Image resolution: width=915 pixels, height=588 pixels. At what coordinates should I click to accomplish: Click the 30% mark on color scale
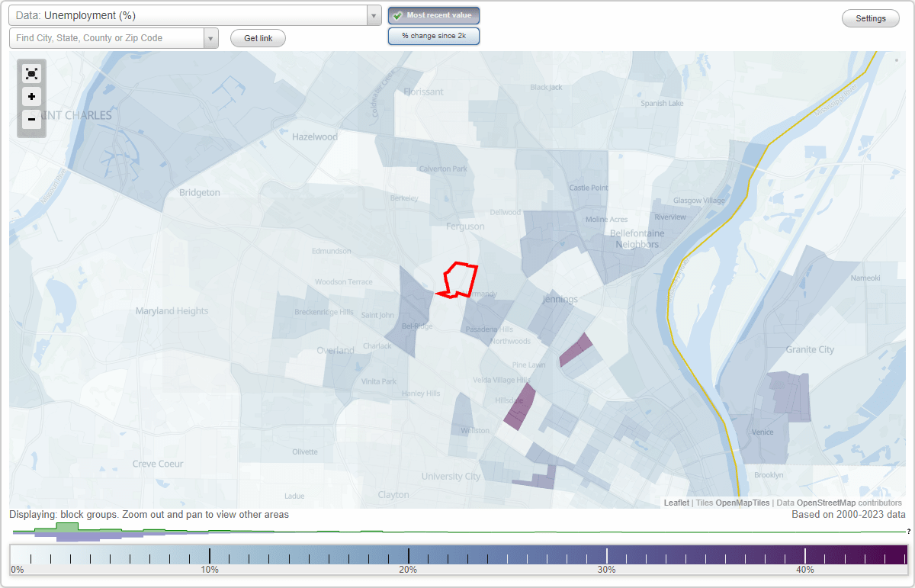coord(606,570)
